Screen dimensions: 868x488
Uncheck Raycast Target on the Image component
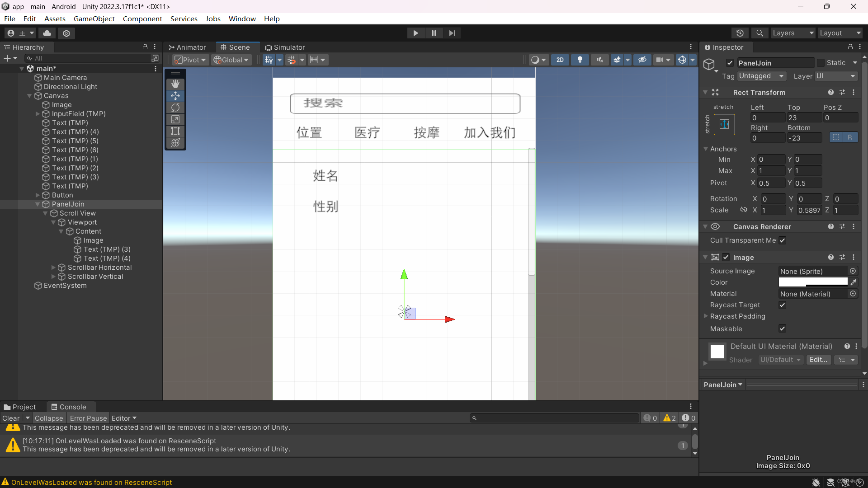[782, 305]
